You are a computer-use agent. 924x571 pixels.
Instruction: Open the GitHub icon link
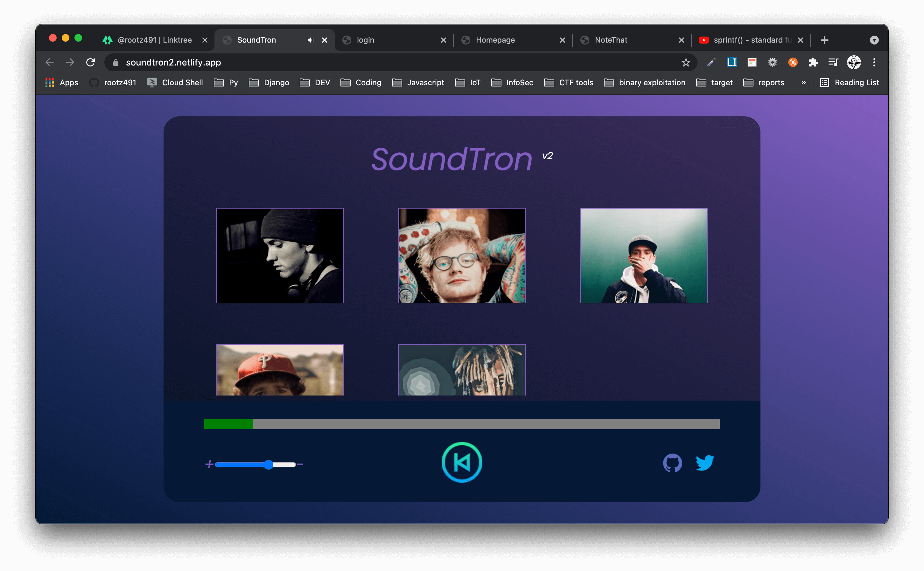672,463
